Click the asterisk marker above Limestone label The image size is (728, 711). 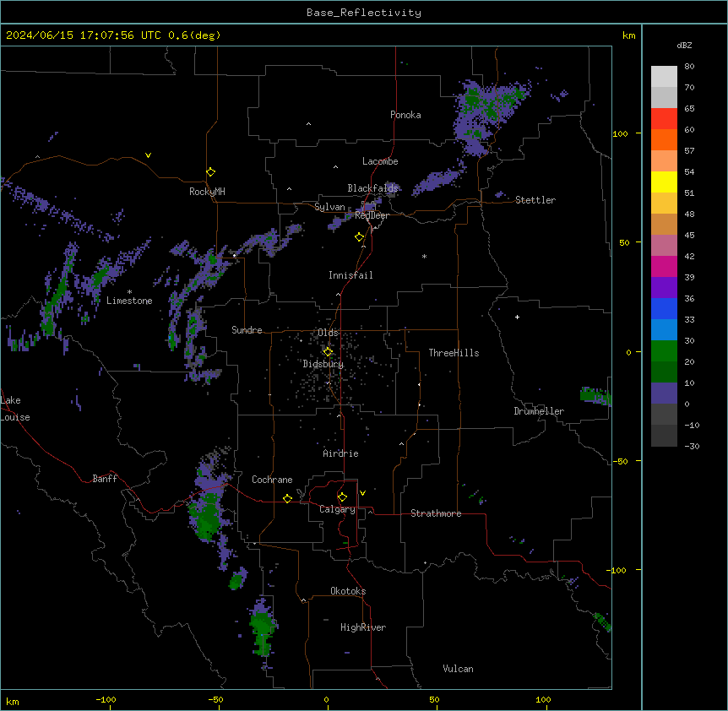click(x=129, y=292)
